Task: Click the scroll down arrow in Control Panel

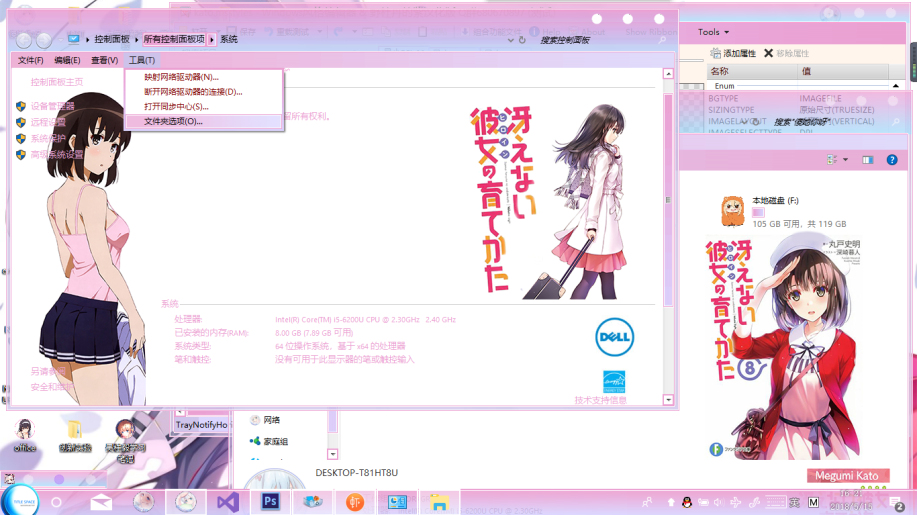Action: pyautogui.click(x=668, y=400)
